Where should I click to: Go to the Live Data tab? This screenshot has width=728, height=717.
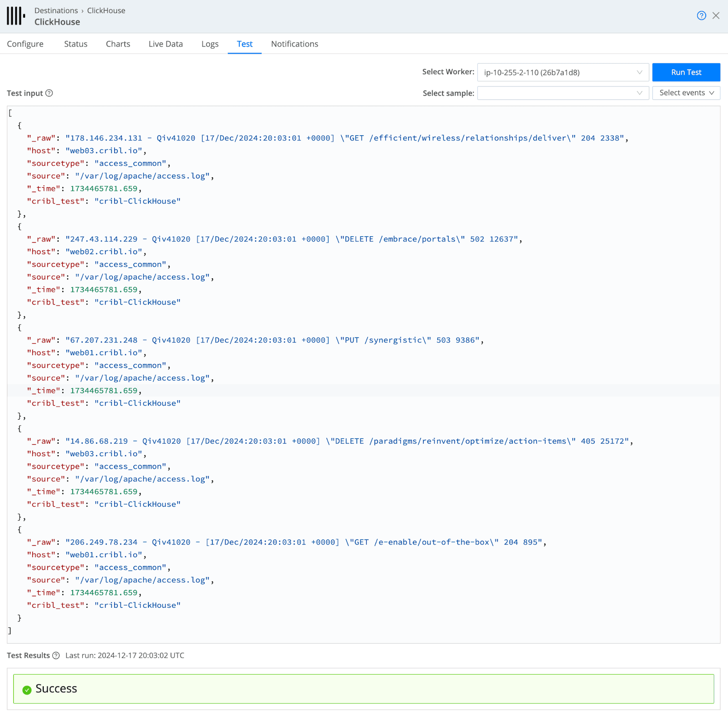tap(166, 44)
